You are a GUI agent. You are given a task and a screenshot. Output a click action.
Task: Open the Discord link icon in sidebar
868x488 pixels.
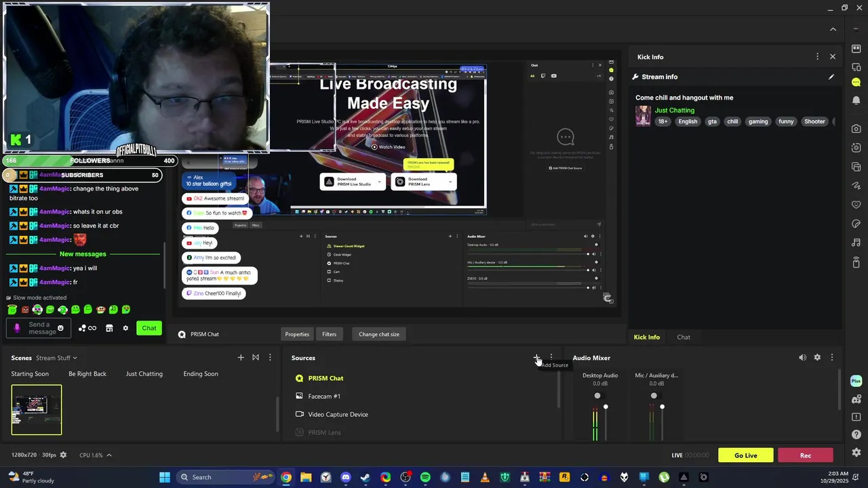856,399
